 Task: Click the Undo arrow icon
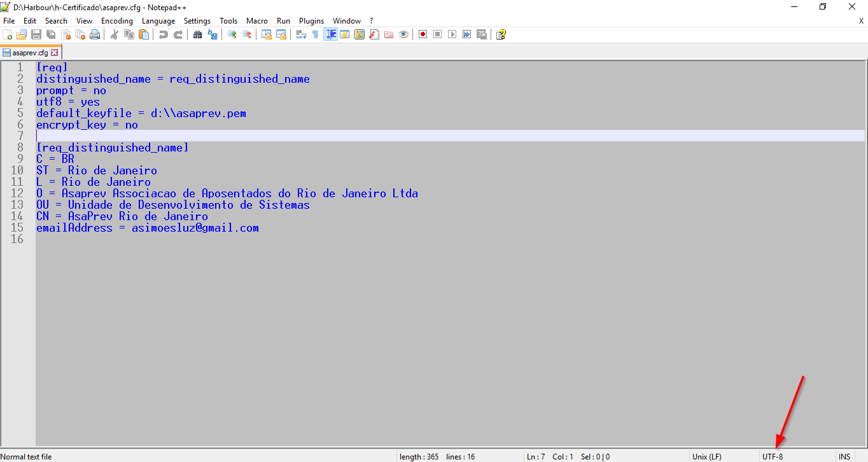coord(164,34)
